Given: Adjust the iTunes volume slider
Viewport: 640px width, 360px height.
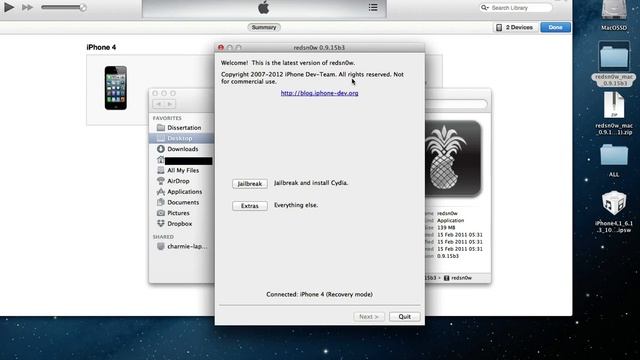Looking at the screenshot, I should click(64, 7).
